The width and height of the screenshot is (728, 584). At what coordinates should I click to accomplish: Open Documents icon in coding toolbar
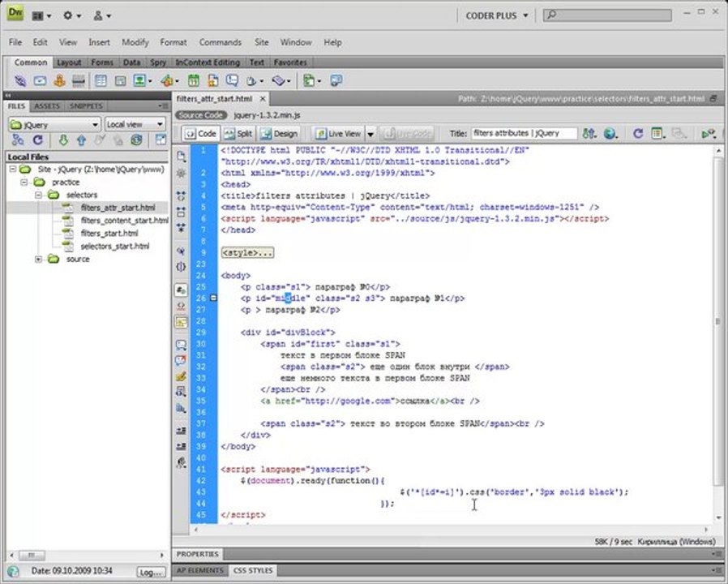point(181,157)
